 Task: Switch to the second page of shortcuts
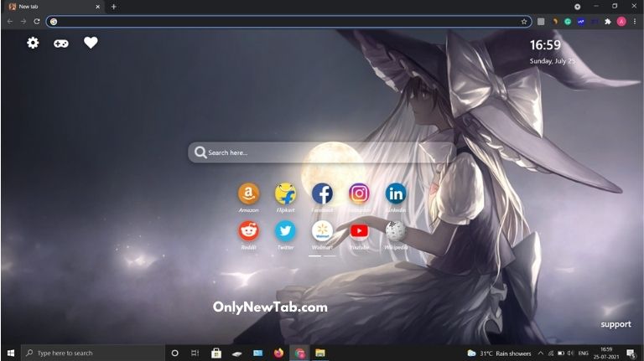point(330,255)
